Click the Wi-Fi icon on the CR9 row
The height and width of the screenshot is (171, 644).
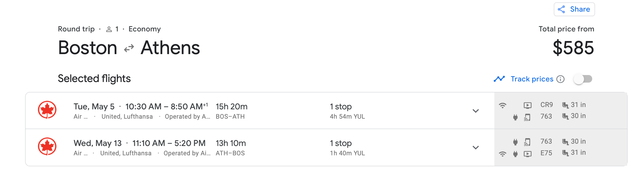tap(503, 105)
